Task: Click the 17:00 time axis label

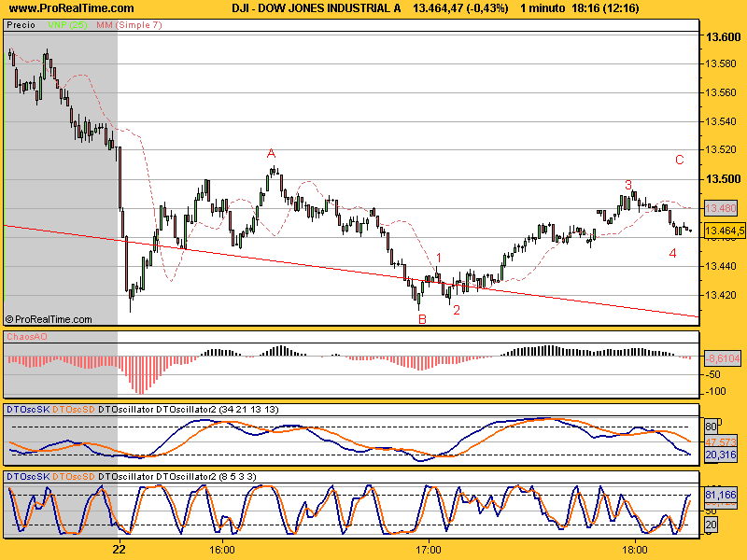Action: pos(429,550)
